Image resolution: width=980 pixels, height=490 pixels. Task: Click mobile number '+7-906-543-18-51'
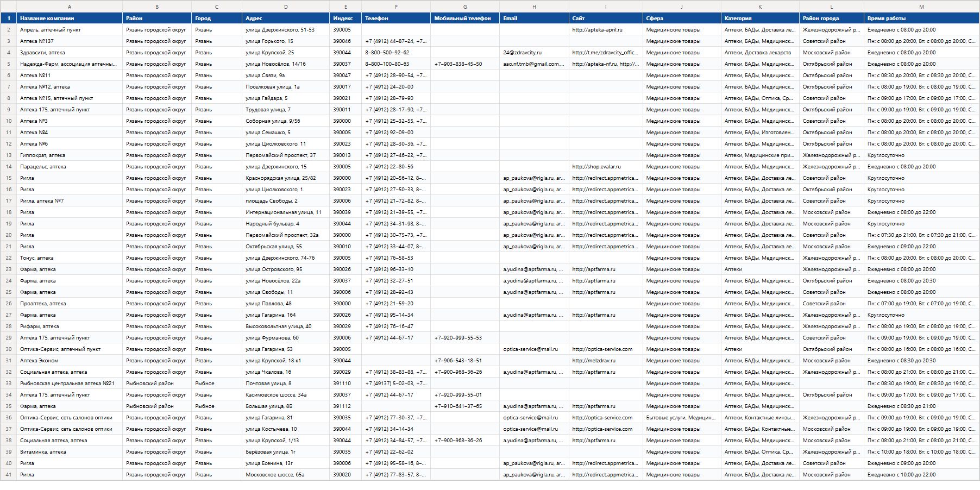[465, 360]
